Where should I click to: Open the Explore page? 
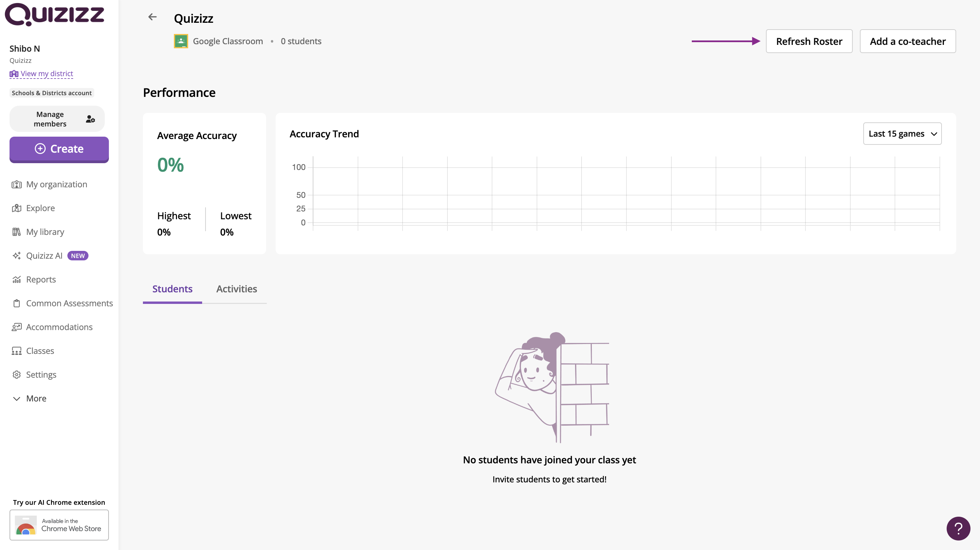coord(40,208)
